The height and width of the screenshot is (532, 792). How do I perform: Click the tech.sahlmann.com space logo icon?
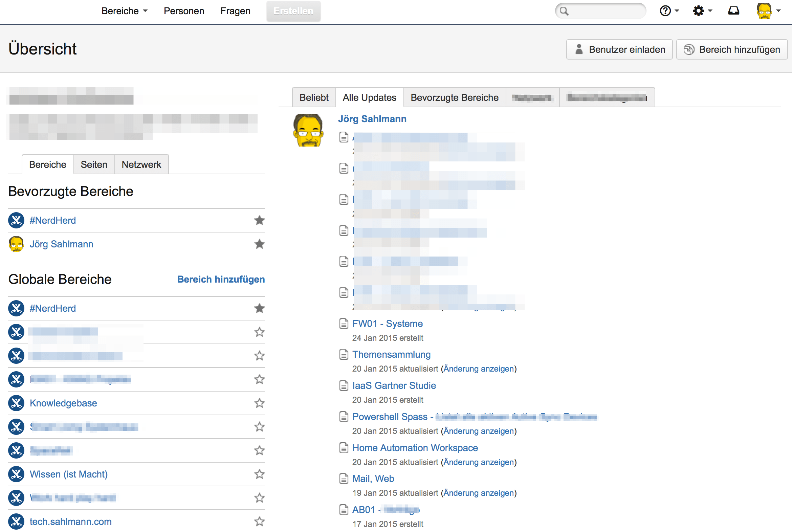pos(16,522)
